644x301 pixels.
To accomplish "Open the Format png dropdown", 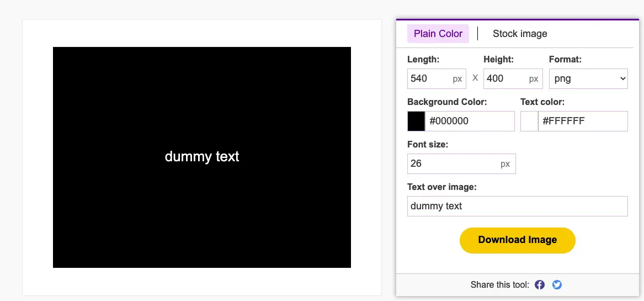I will 588,78.
